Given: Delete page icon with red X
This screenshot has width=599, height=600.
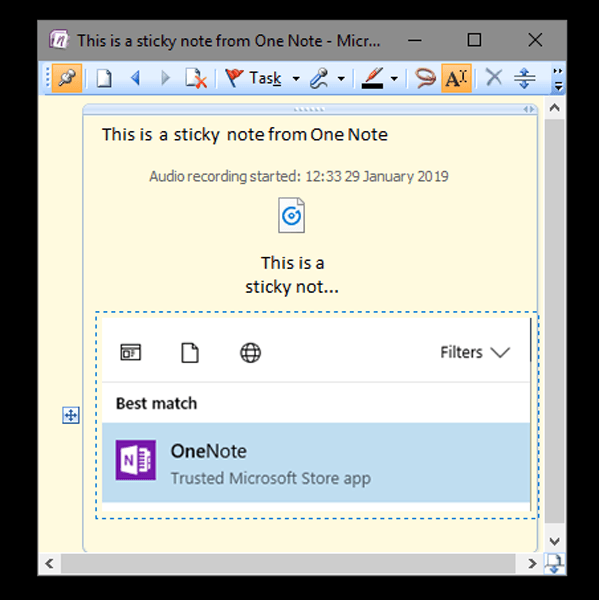Looking at the screenshot, I should pos(196,78).
